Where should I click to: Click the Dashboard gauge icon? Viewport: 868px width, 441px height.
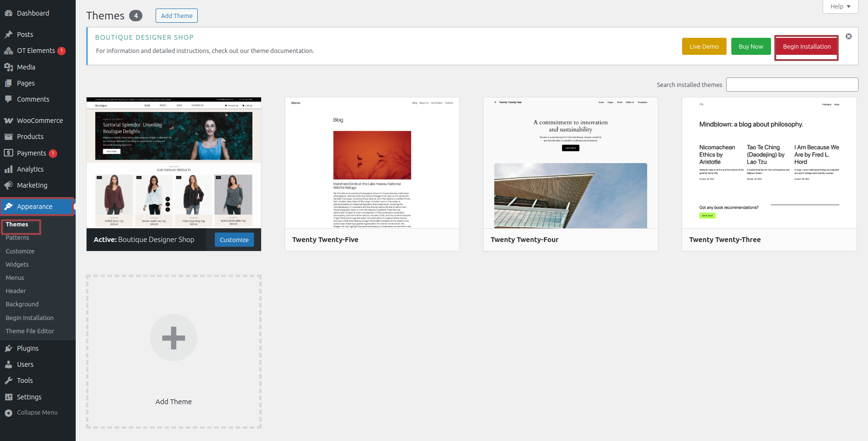[9, 13]
